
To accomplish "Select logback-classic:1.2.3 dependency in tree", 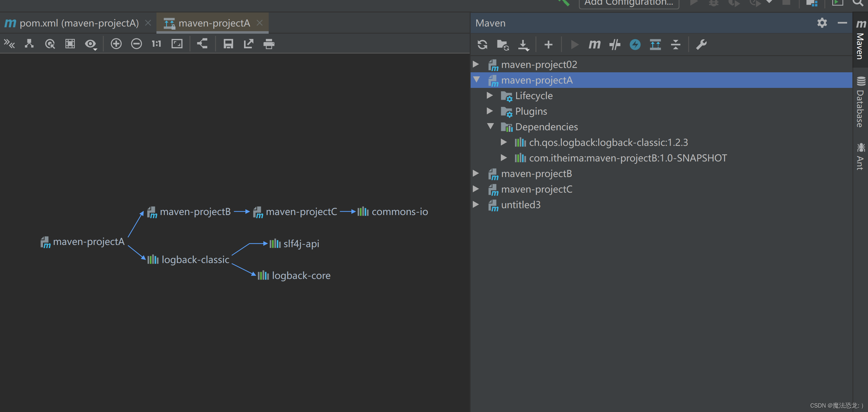I will [x=608, y=142].
